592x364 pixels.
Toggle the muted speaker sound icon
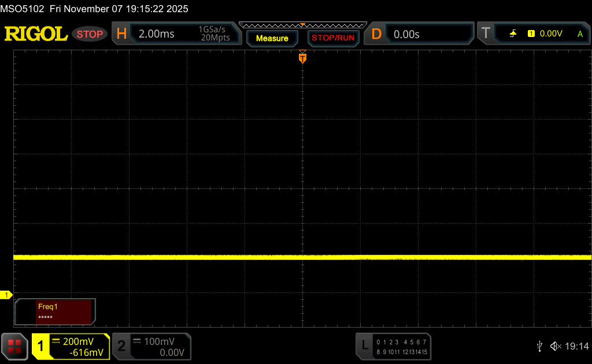[x=555, y=346]
